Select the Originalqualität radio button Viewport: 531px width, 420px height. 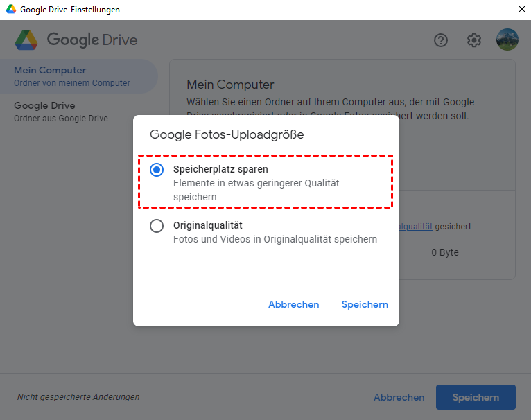157,226
